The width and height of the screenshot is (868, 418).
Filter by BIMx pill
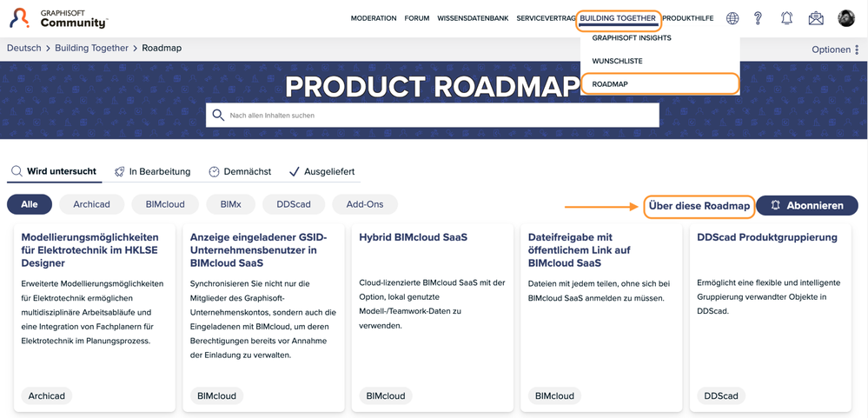pos(231,204)
